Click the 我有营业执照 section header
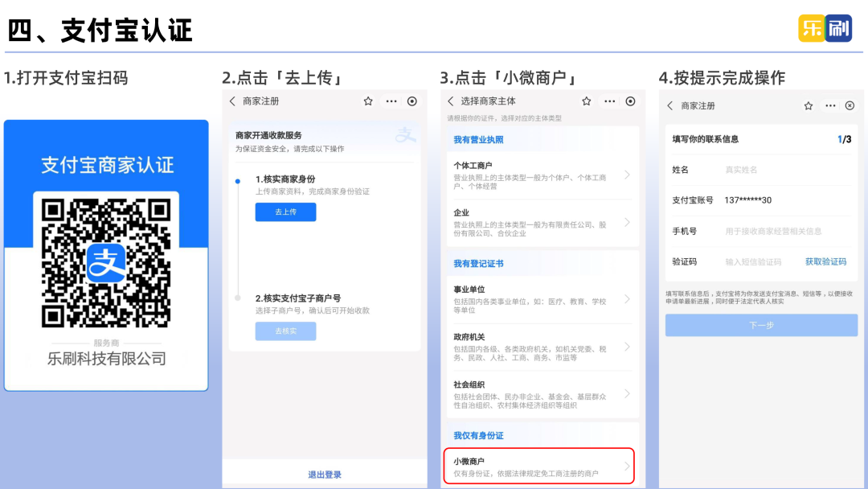Viewport: 868px width, 489px height. click(478, 140)
